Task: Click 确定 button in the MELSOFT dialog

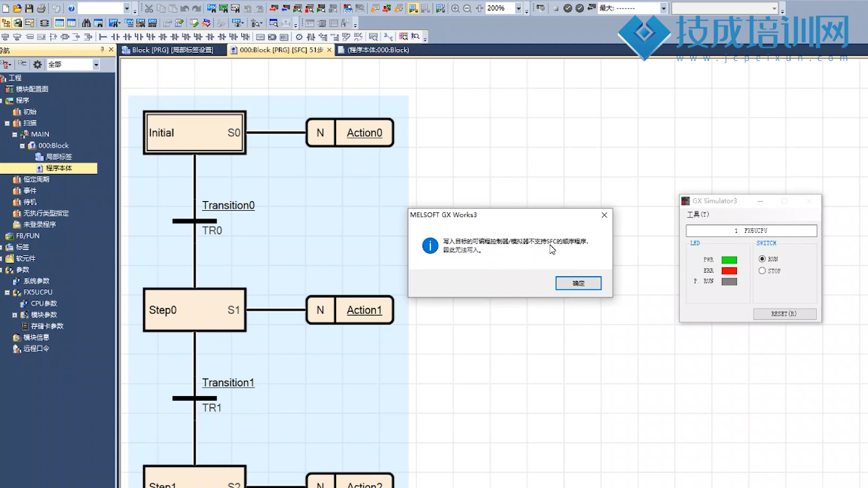Action: [x=578, y=282]
